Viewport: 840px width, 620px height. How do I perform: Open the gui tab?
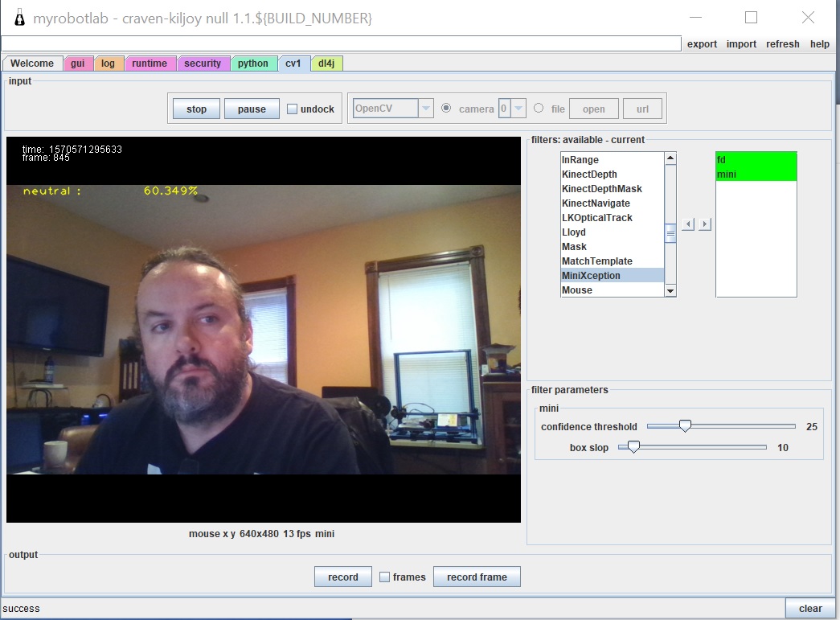click(x=78, y=64)
